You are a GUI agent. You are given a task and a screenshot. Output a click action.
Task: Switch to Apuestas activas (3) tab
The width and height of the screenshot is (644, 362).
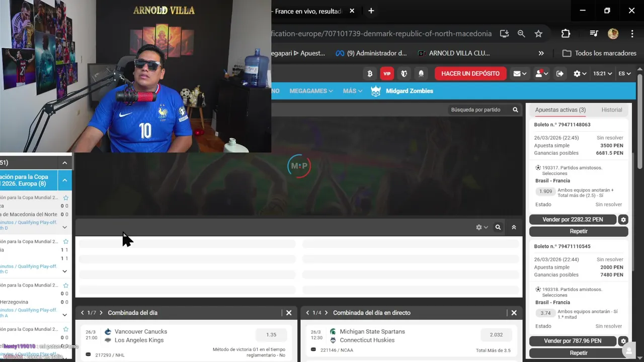[560, 110]
